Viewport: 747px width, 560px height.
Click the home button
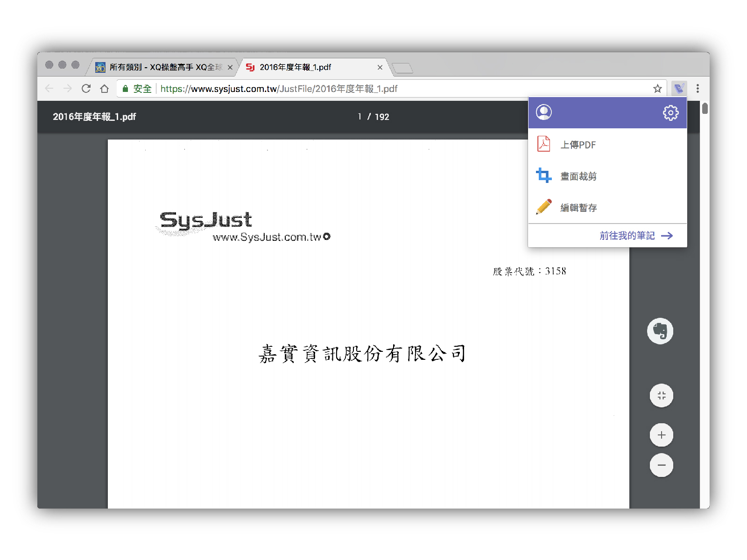[x=105, y=89]
